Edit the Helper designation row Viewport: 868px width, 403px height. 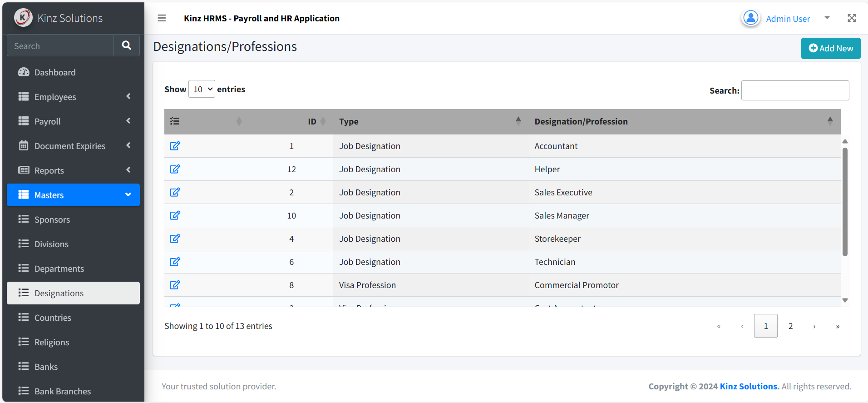coord(175,169)
